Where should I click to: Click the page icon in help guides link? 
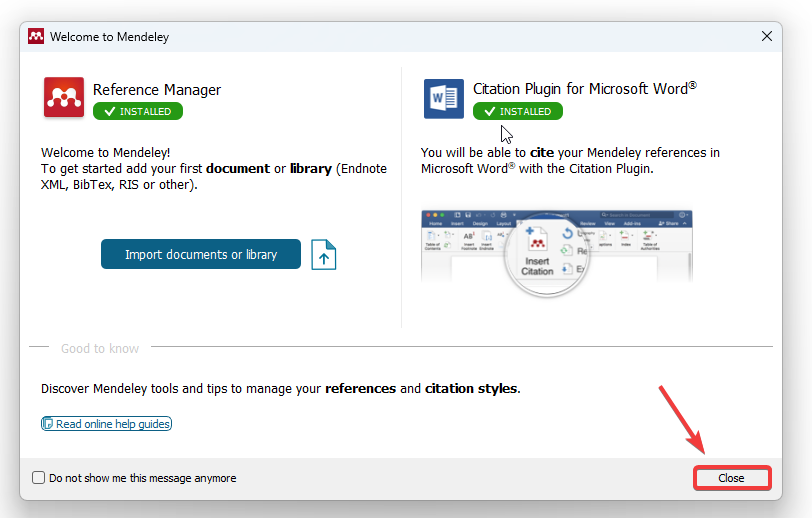[48, 424]
